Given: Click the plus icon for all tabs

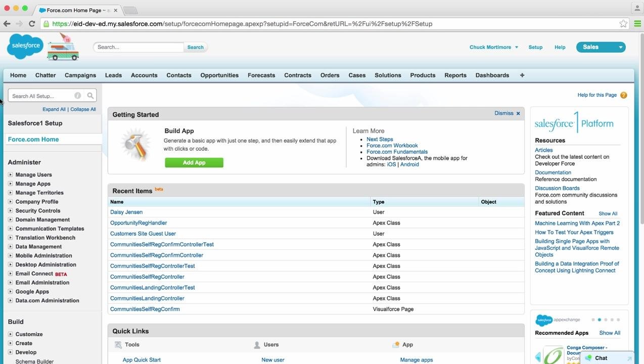Looking at the screenshot, I should (522, 75).
